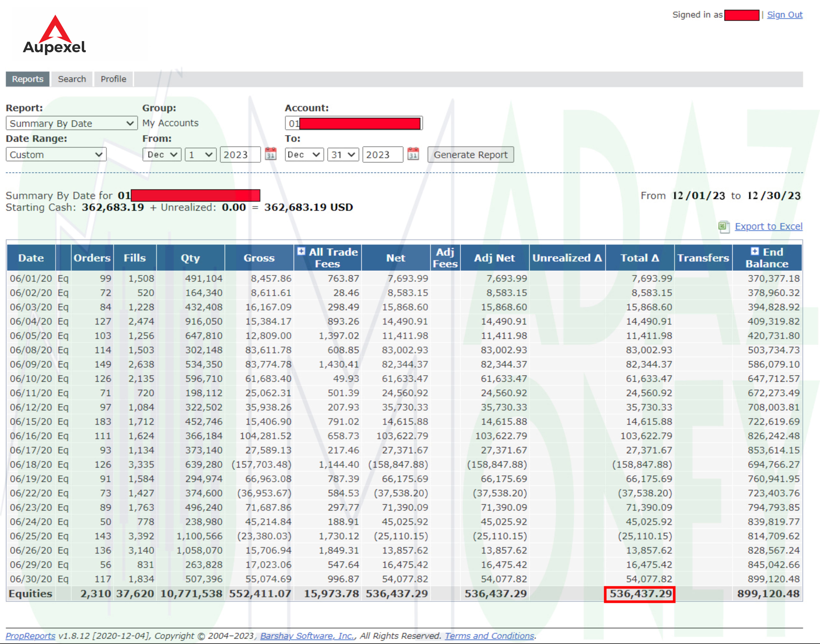Screen dimensions: 820x644
Task: Sort by the Unrealized Δ column header
Action: (567, 258)
